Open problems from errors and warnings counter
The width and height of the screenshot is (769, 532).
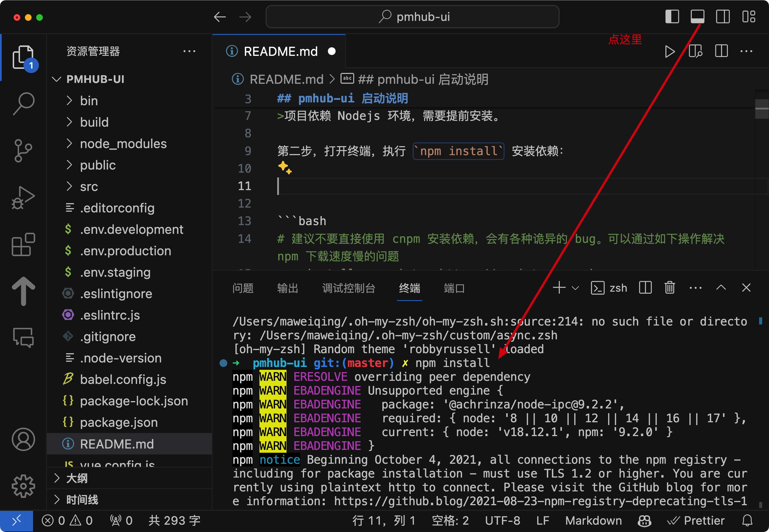[x=67, y=520]
